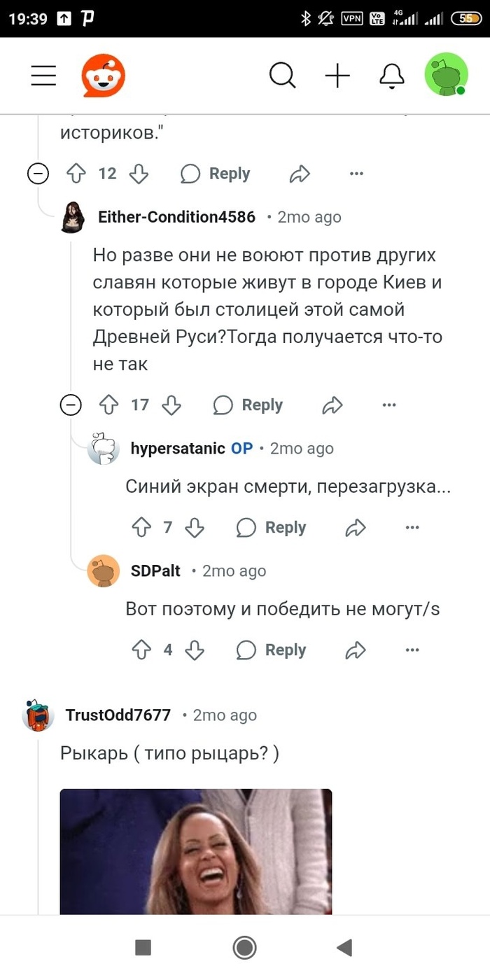Open overflow menu on SDPalt's comment
This screenshot has height=980, width=490.
(412, 650)
